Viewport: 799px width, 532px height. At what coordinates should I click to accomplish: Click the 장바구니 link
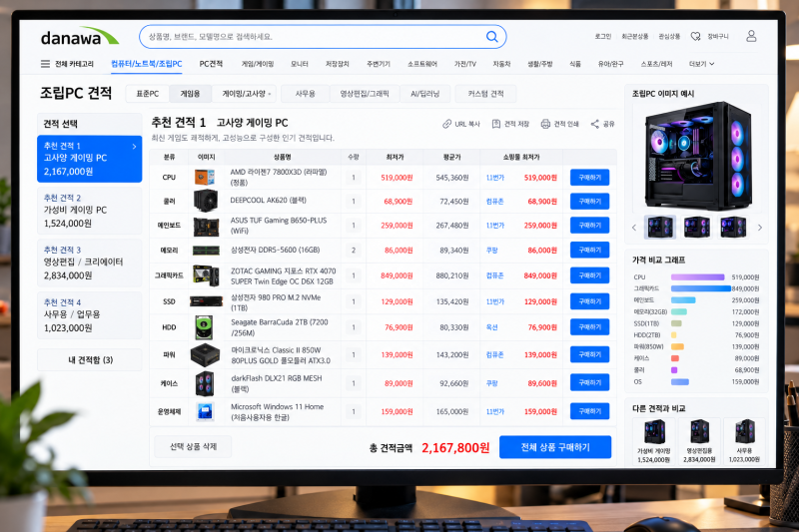pos(718,37)
